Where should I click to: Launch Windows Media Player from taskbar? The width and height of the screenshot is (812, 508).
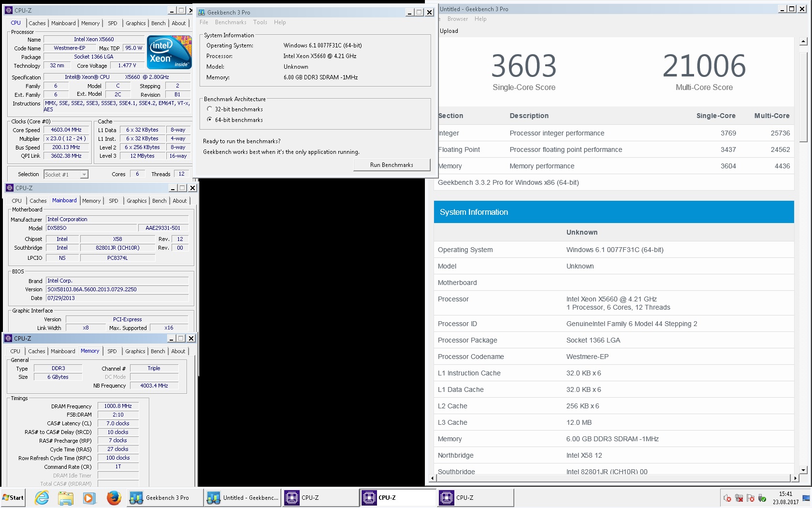tap(89, 497)
